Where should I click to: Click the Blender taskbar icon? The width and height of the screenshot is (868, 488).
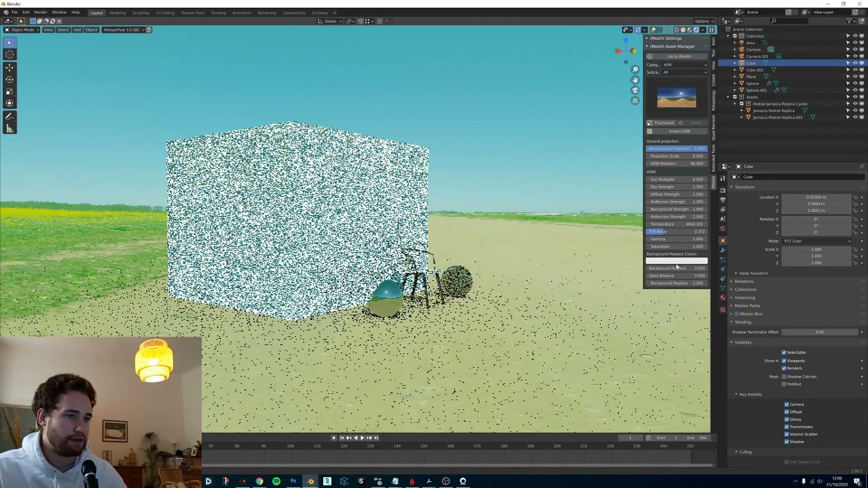[310, 481]
